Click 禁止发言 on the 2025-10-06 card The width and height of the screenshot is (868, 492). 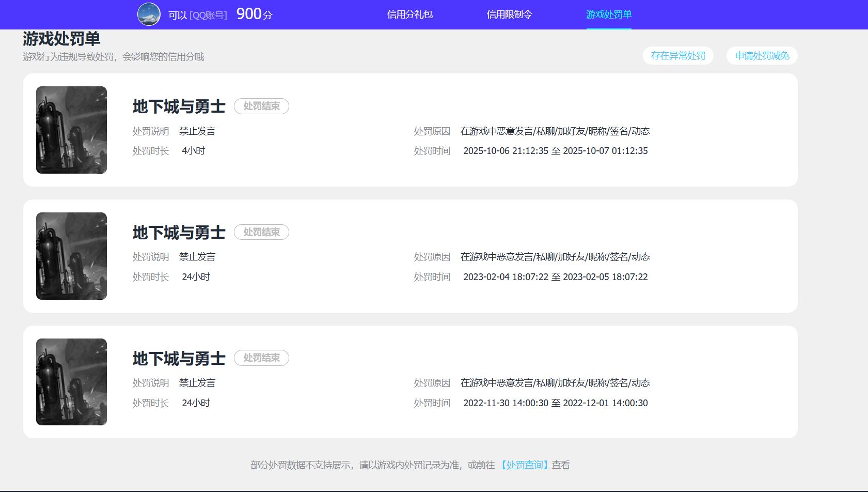pyautogui.click(x=197, y=131)
